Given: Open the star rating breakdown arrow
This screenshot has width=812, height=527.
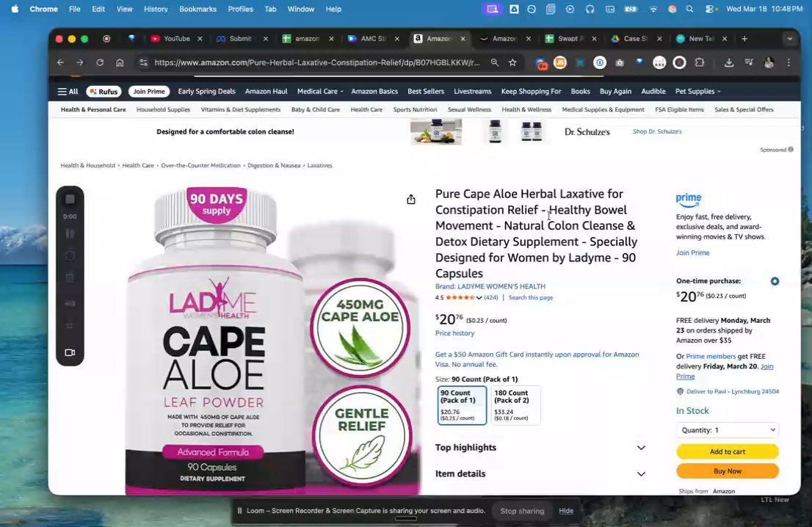Looking at the screenshot, I should [x=479, y=298].
